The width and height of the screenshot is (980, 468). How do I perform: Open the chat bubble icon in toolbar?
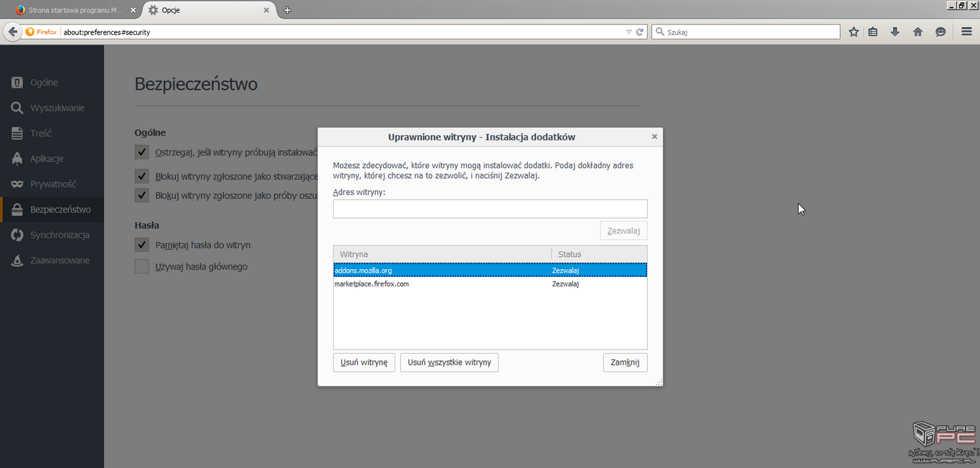coord(941,32)
